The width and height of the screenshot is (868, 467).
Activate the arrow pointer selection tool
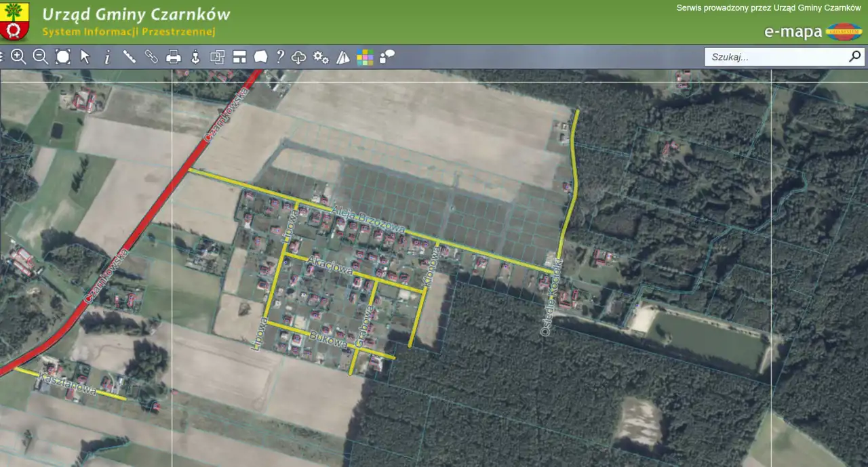pyautogui.click(x=85, y=57)
